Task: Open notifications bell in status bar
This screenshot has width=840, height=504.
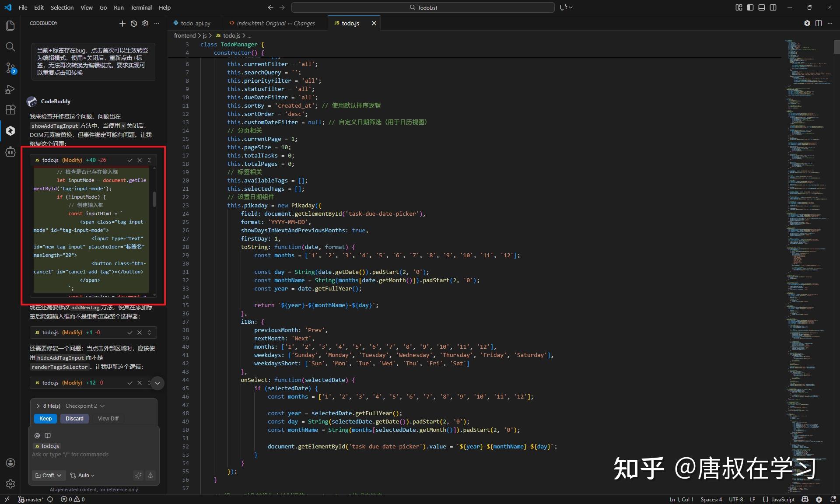Action: (833, 499)
